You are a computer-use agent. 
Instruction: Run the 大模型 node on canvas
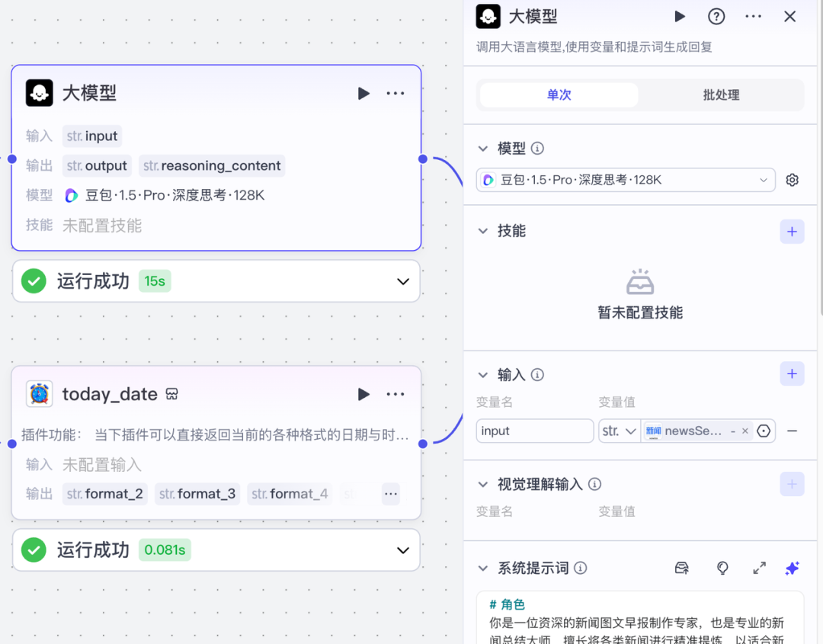tap(363, 93)
